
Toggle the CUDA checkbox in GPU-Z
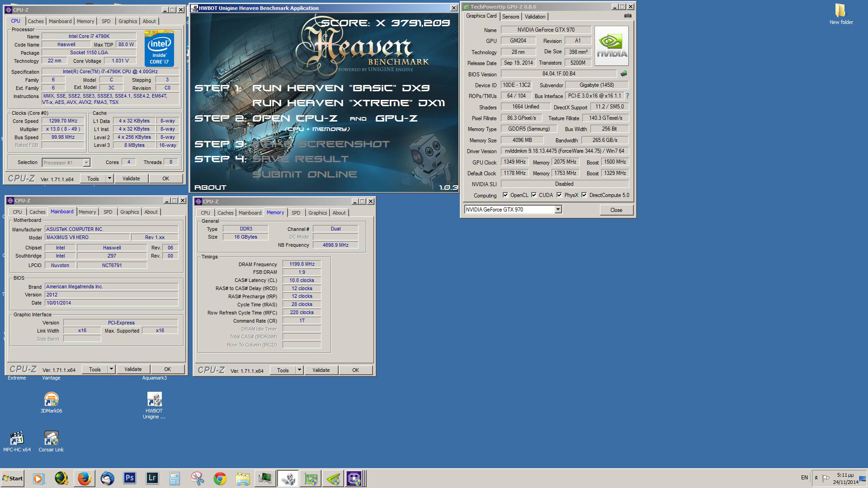534,195
